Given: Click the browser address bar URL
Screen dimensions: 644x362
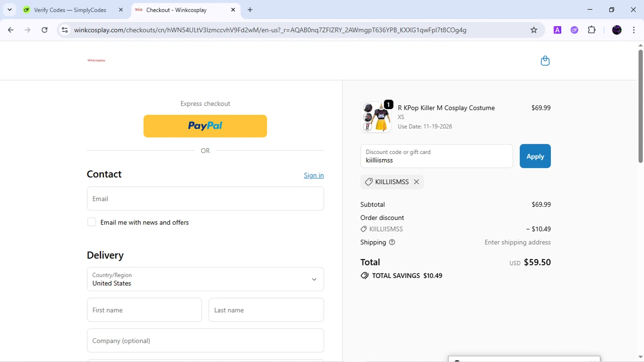Looking at the screenshot, I should click(x=270, y=30).
